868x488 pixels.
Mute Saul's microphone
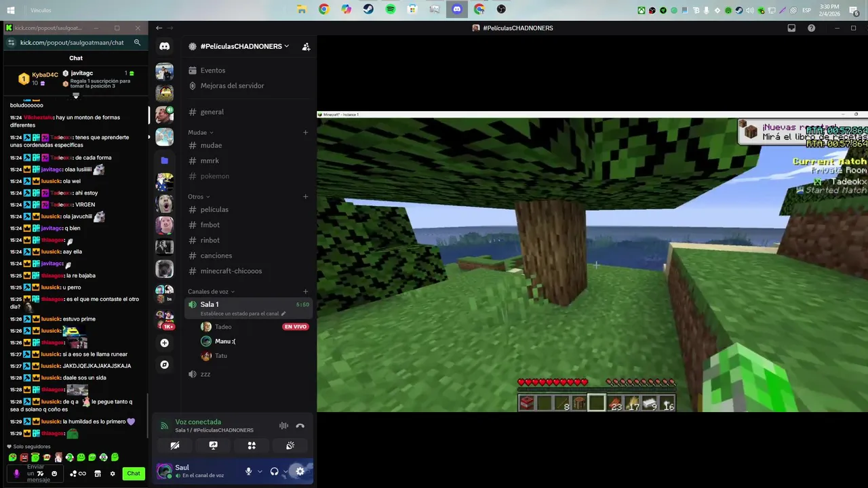[x=248, y=471]
